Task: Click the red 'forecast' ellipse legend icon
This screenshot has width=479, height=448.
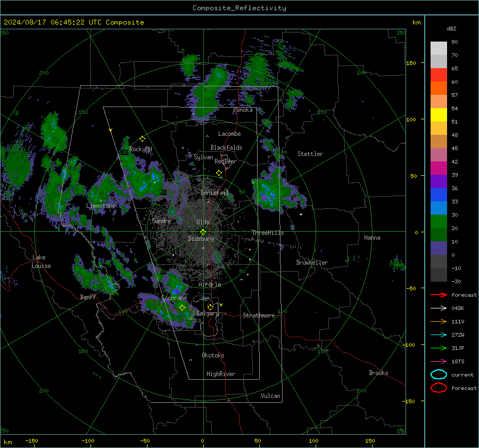Action: pyautogui.click(x=439, y=388)
